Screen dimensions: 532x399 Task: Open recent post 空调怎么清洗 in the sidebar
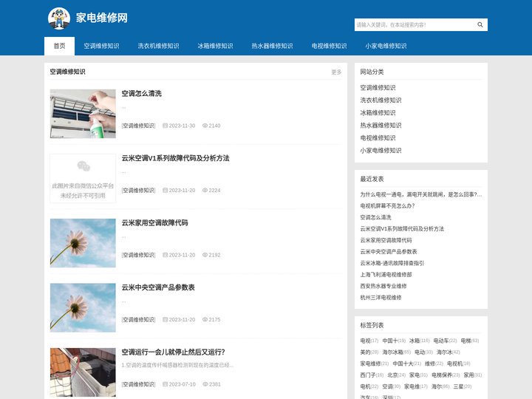pyautogui.click(x=375, y=217)
